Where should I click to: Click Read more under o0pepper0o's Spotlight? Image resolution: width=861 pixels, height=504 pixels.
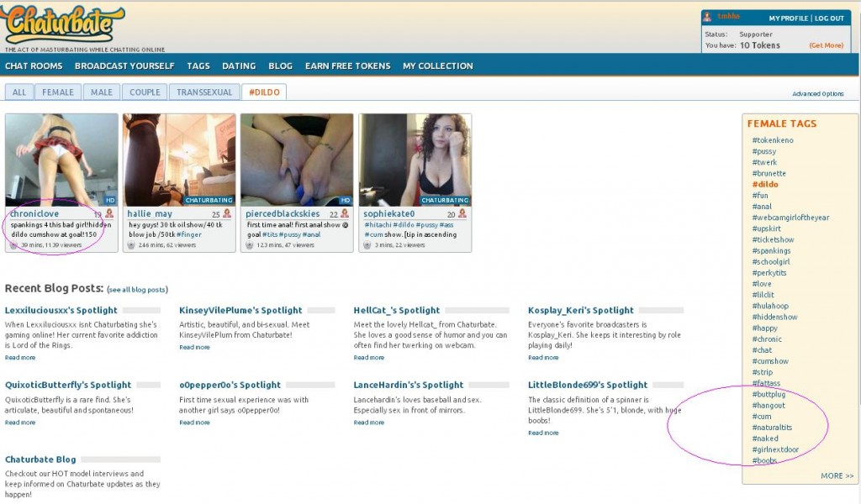click(194, 423)
